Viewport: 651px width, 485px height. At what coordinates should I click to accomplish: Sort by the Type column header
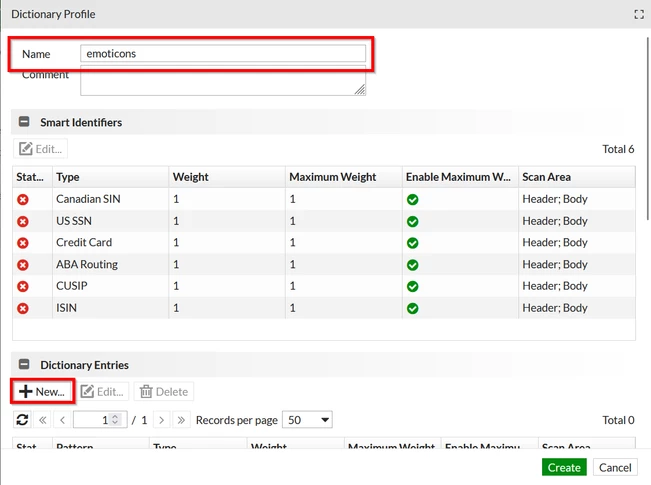[110, 177]
